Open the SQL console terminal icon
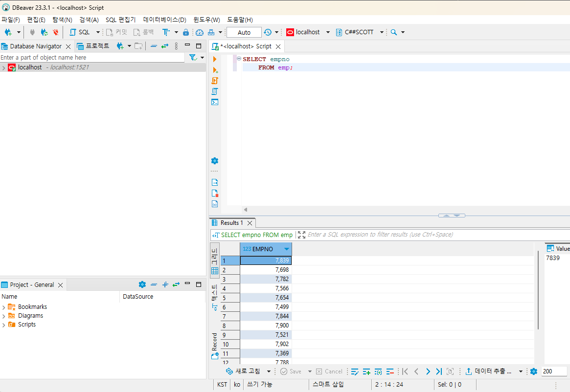Viewport: 570px width, 392px height. [x=215, y=102]
